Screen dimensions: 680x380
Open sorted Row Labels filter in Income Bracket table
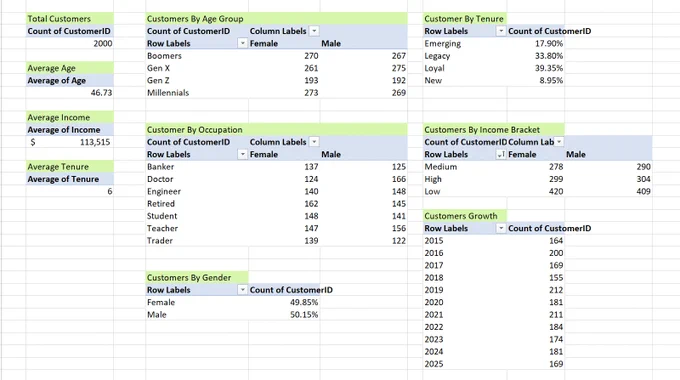click(500, 154)
